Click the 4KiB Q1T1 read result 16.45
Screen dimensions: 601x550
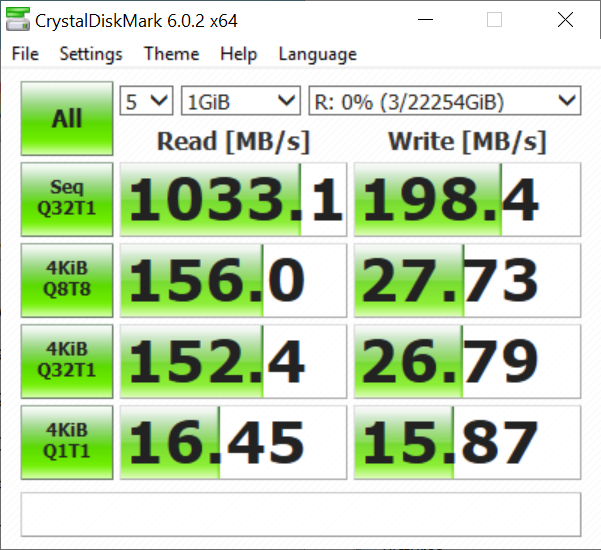pyautogui.click(x=233, y=442)
